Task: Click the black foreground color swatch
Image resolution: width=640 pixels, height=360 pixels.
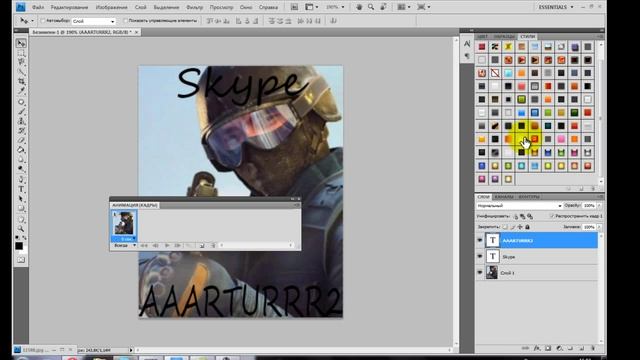Action: tap(19, 246)
